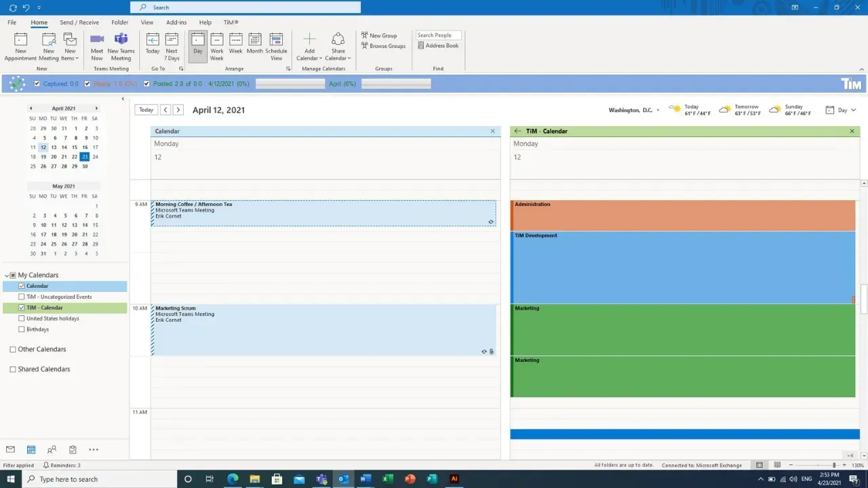Image resolution: width=868 pixels, height=488 pixels.
Task: Check TiM - Uncategorized Events calendar
Action: pyautogui.click(x=22, y=297)
